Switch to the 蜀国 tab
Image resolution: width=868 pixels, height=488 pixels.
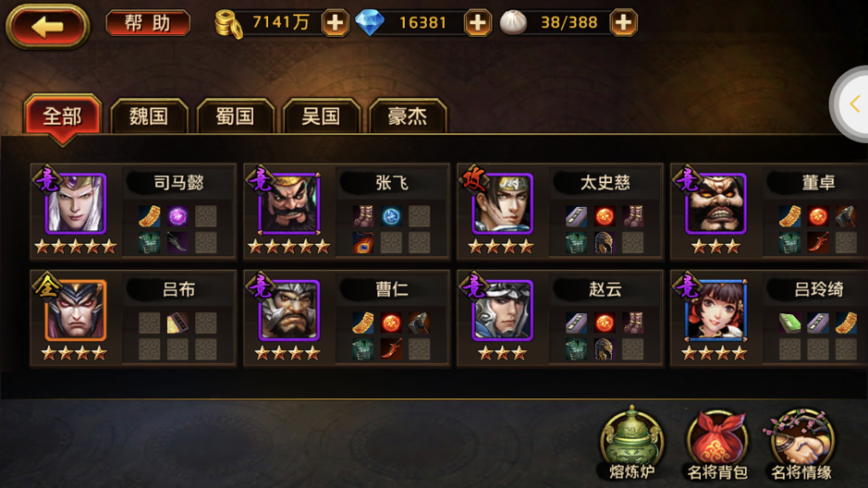pos(236,116)
